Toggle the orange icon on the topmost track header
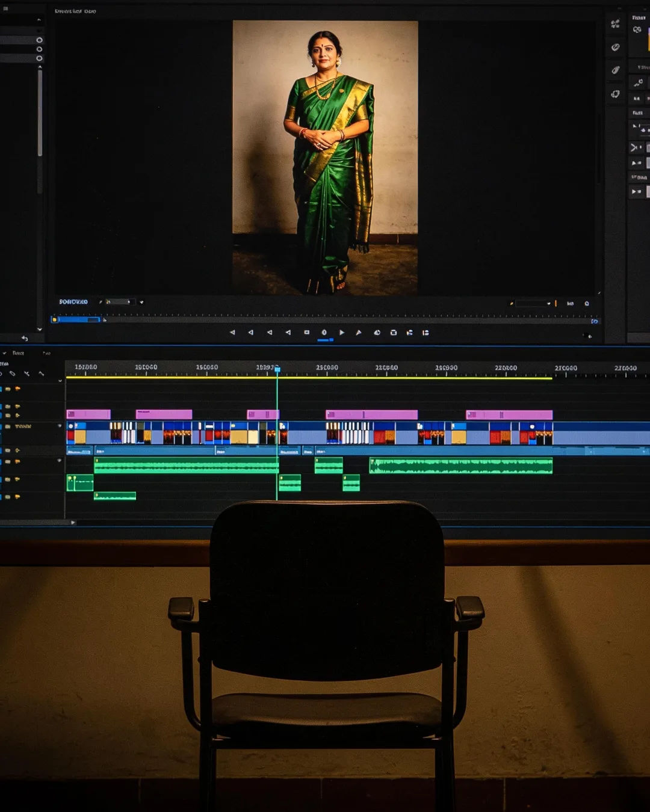Image resolution: width=650 pixels, height=812 pixels. [x=17, y=389]
